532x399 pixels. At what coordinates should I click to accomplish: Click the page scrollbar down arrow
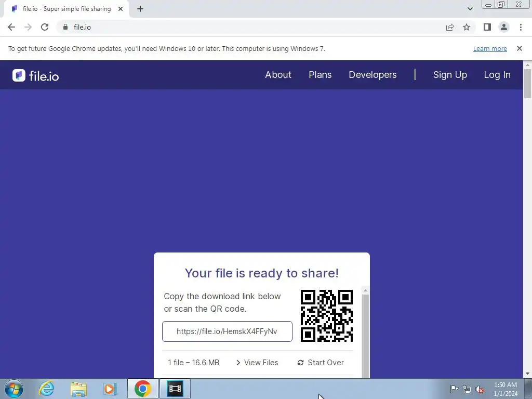527,374
